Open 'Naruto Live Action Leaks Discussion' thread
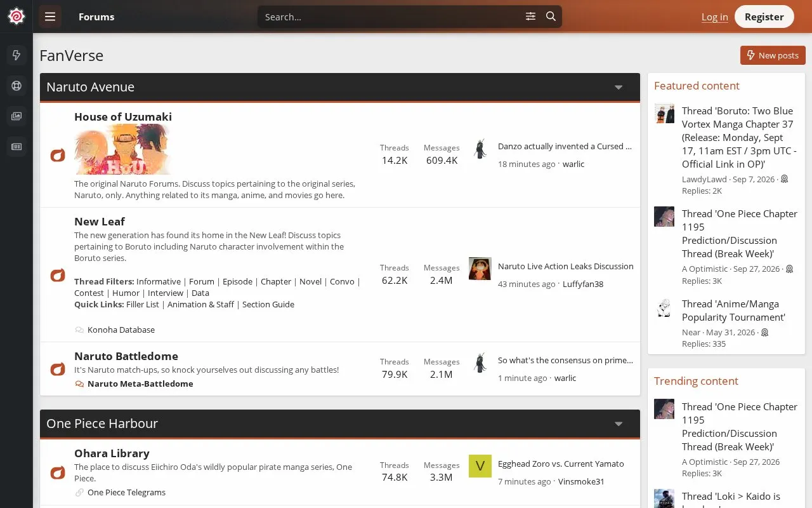 (566, 267)
